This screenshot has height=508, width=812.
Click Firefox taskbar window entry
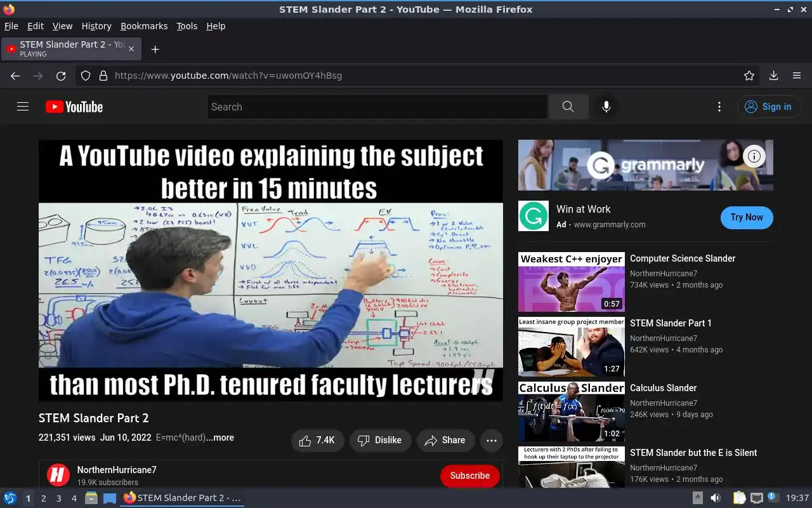pyautogui.click(x=182, y=498)
